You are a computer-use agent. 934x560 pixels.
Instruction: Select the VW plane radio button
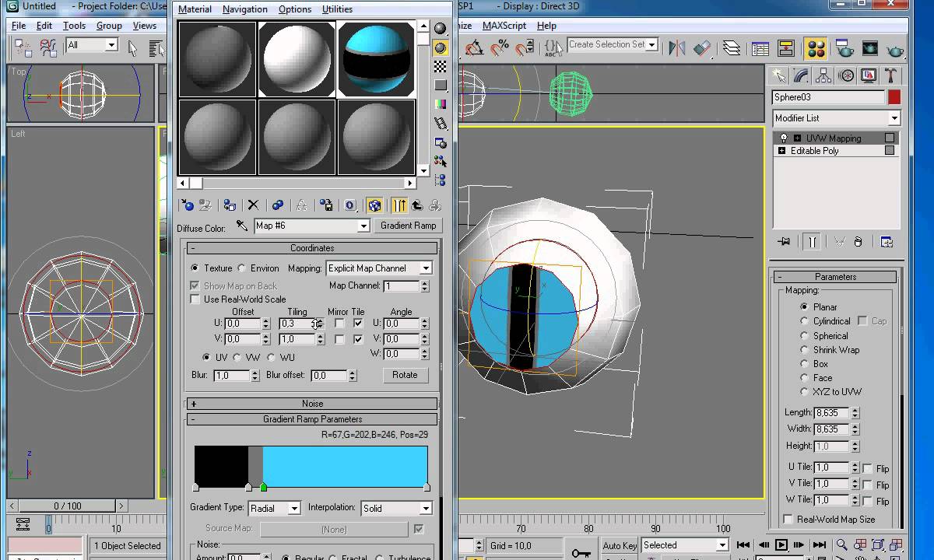click(237, 358)
